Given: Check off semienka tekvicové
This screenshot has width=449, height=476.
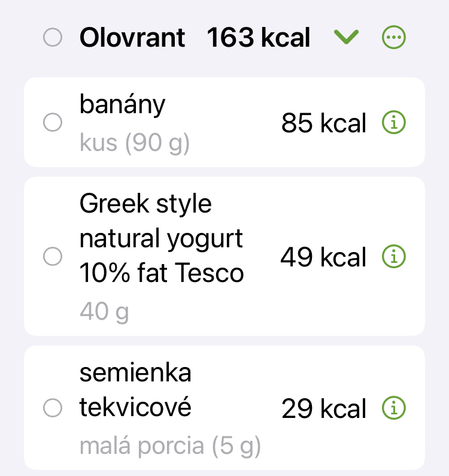Looking at the screenshot, I should [x=53, y=408].
